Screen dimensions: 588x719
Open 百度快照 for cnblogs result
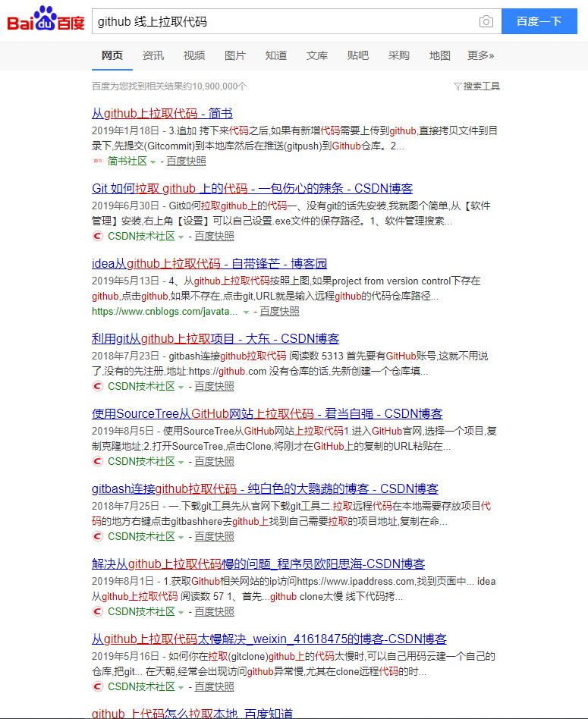279,312
